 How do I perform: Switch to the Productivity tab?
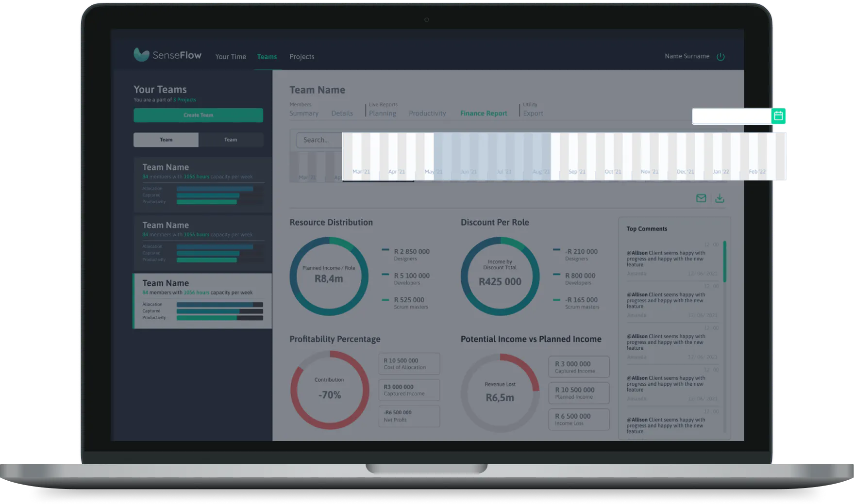pos(427,114)
